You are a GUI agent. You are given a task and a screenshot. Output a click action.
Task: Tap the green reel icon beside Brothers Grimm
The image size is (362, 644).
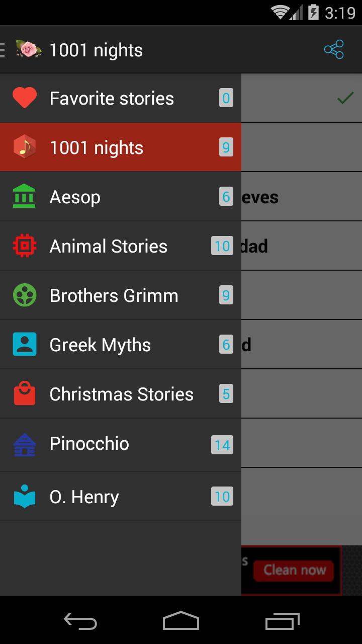[24, 295]
